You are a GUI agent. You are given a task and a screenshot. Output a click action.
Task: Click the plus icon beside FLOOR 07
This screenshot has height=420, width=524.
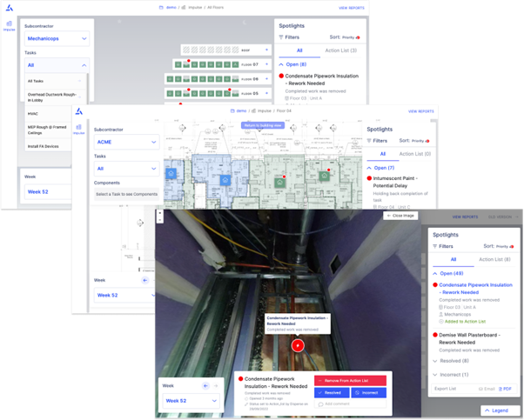point(266,64)
